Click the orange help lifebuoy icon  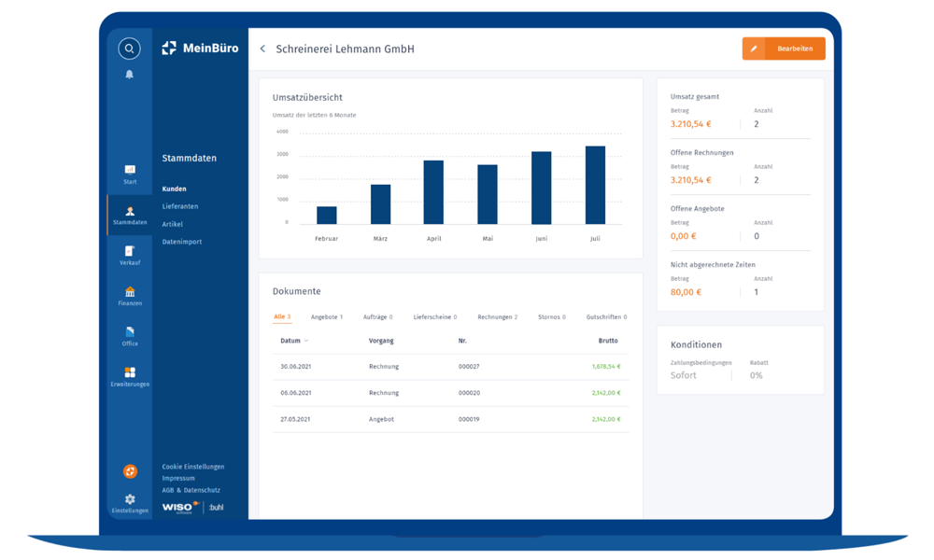(130, 471)
